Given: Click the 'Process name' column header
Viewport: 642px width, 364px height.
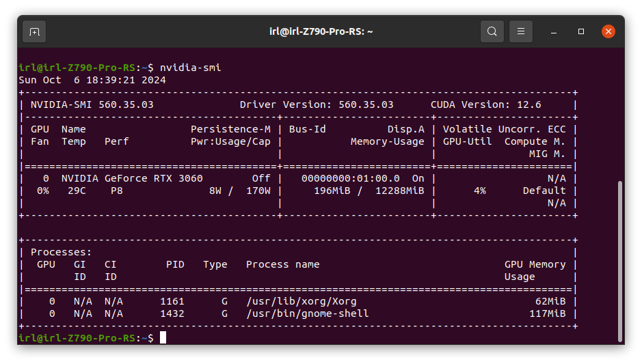Looking at the screenshot, I should pos(283,264).
